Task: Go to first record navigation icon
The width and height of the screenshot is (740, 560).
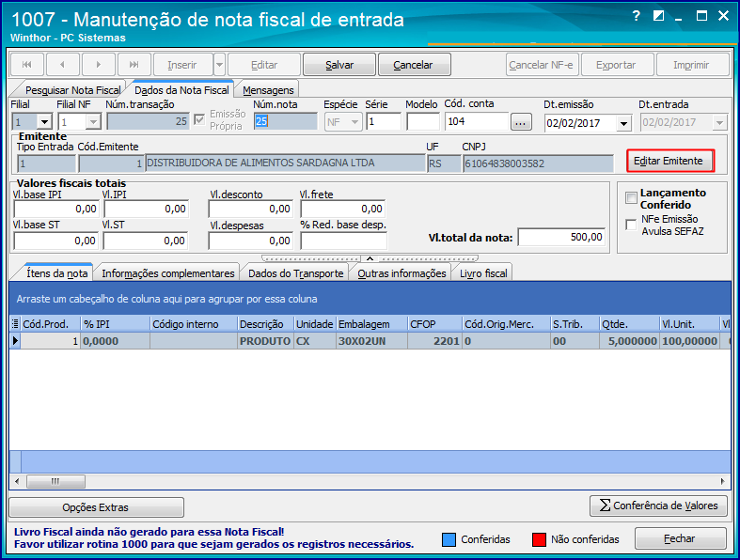Action: click(27, 65)
